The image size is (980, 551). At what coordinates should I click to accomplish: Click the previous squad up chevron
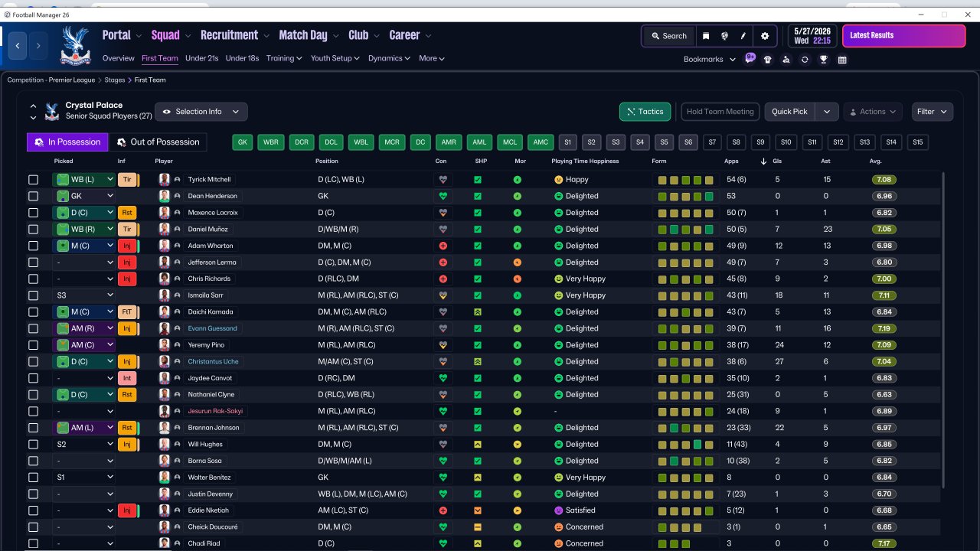coord(33,106)
